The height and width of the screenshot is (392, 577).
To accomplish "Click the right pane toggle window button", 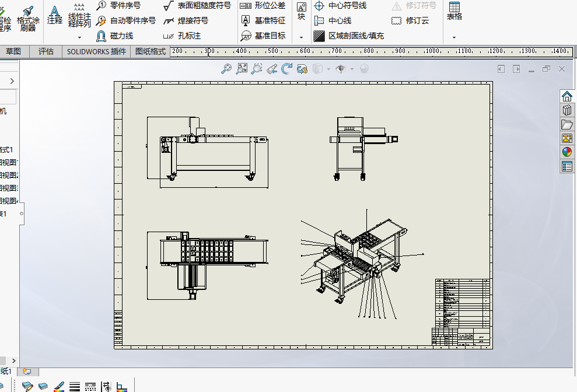I will click(516, 69).
